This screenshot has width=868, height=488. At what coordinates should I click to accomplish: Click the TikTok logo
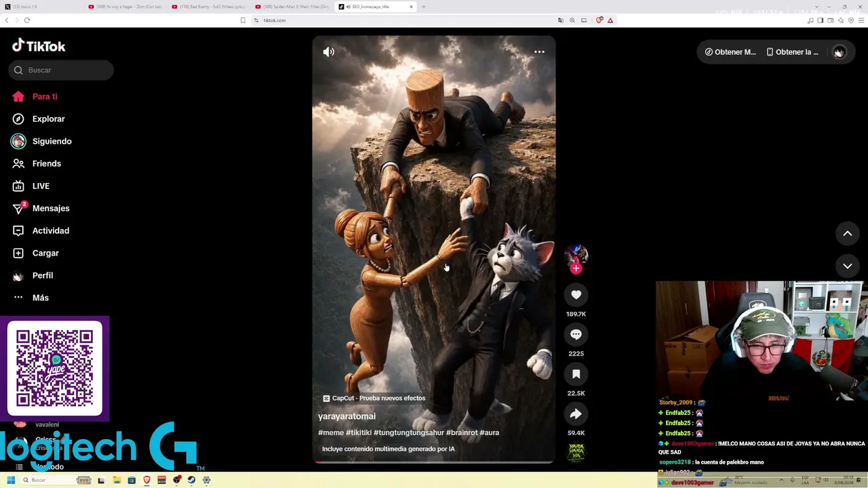39,46
